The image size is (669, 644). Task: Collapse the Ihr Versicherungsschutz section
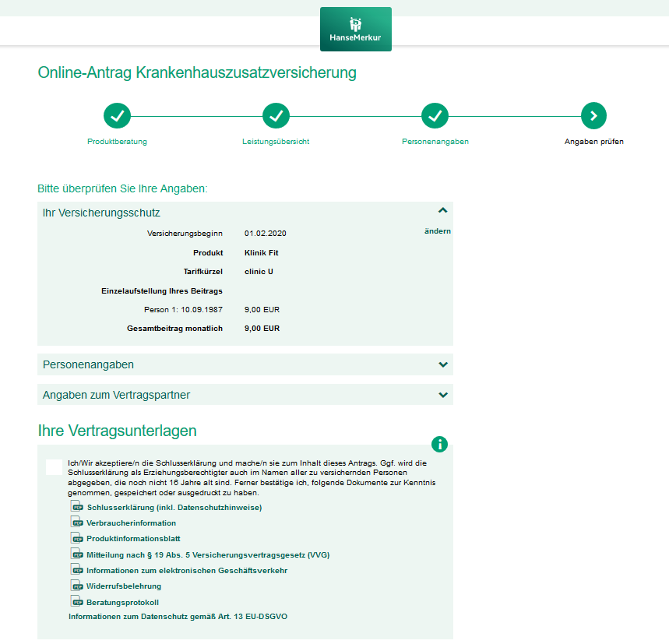click(442, 211)
